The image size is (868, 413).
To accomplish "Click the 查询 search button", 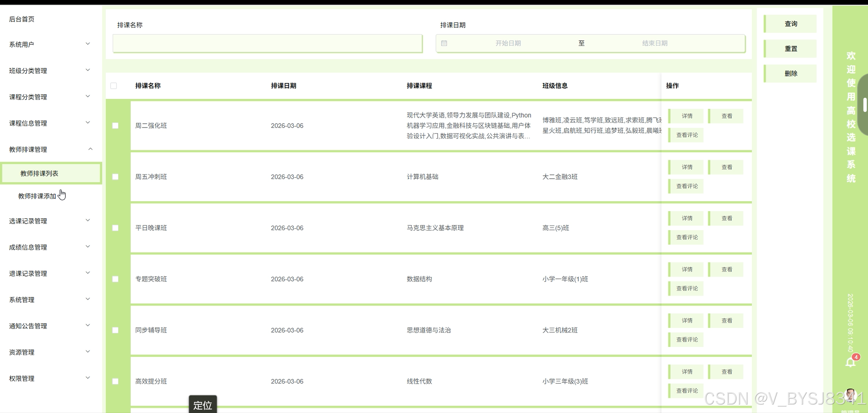I will [x=790, y=24].
